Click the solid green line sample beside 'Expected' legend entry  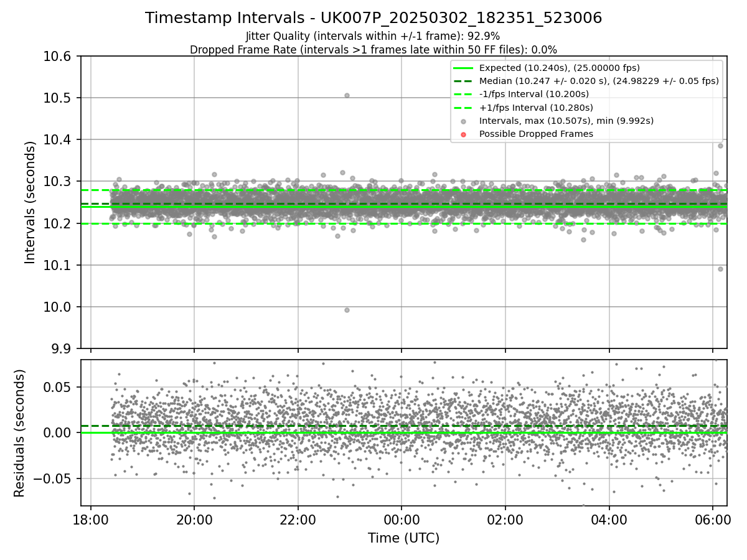pyautogui.click(x=462, y=68)
